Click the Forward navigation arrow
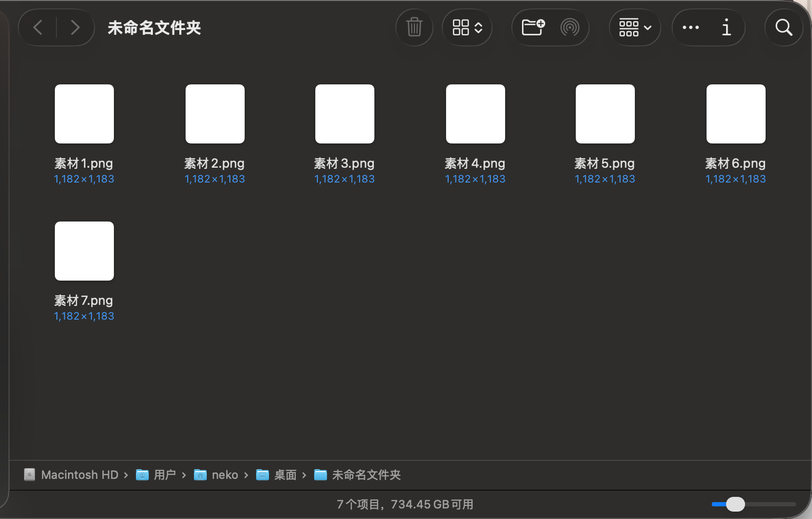The image size is (812, 519). pos(75,27)
